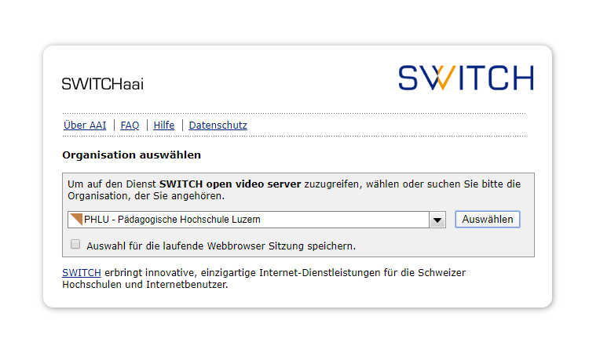This screenshot has height=364, width=611.
Task: Click the SWITCHaai heading text
Action: [103, 84]
